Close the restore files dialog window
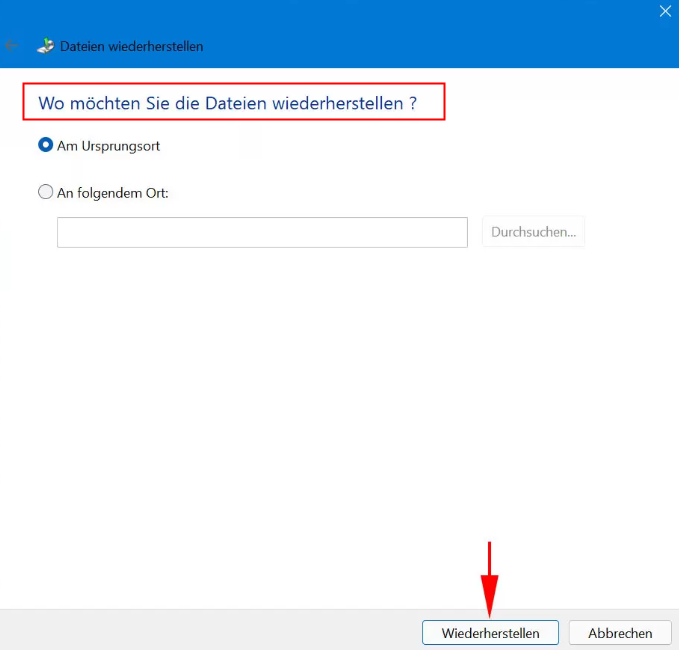Viewport: 679px width, 650px height. [665, 11]
